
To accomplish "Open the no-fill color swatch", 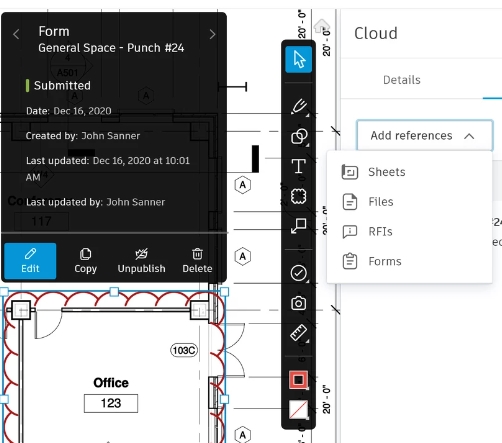I will (298, 409).
